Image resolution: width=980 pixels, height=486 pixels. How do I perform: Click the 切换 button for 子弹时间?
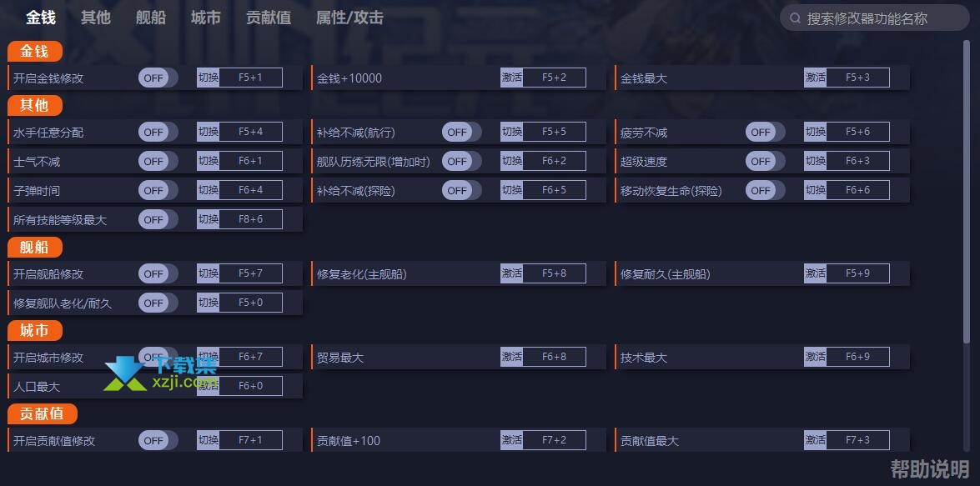(209, 190)
